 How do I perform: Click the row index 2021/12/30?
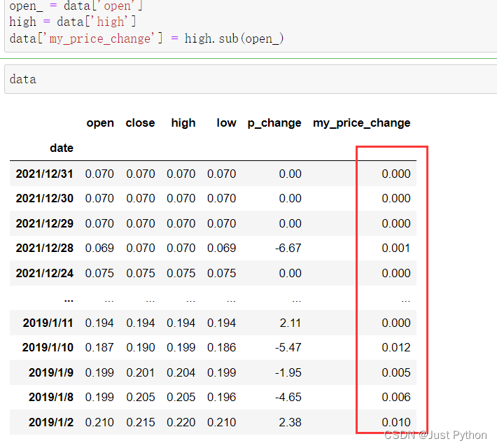pyautogui.click(x=44, y=199)
